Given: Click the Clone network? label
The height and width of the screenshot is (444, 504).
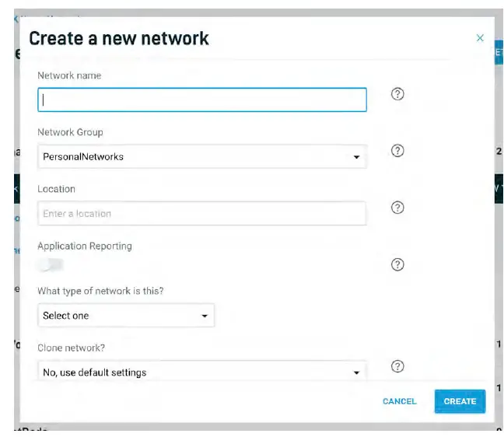Looking at the screenshot, I should point(70,348).
